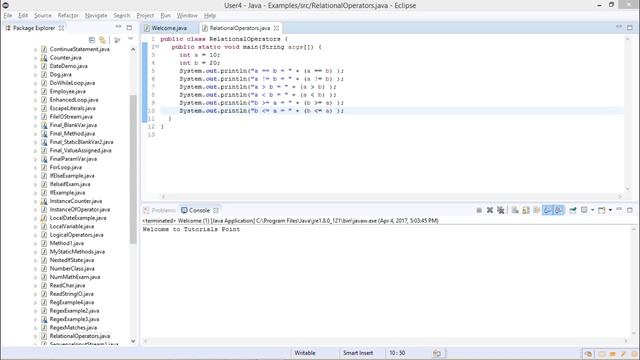
Task: Click the Open Console icon
Action: point(602,210)
